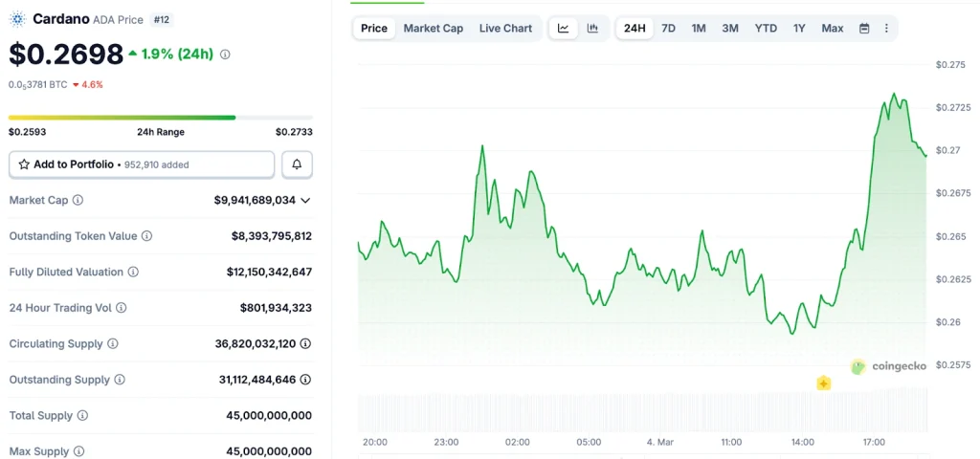Click the yellow marker icon on the chart

point(823,383)
